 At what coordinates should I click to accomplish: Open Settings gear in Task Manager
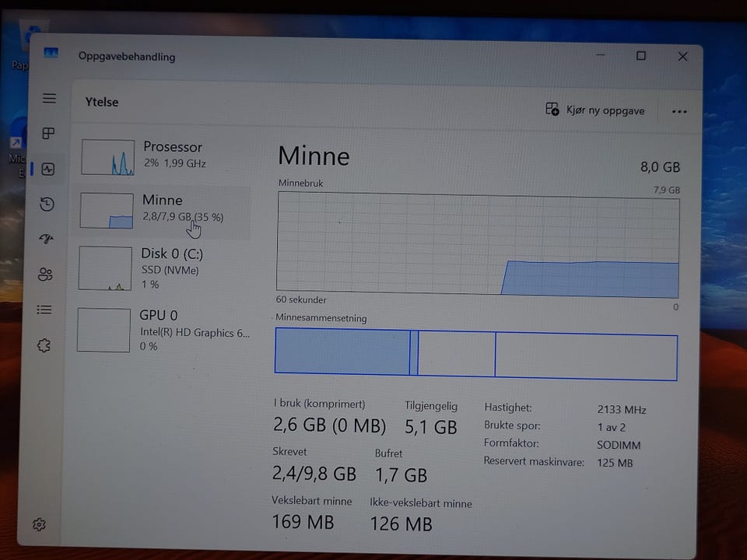pos(39,524)
